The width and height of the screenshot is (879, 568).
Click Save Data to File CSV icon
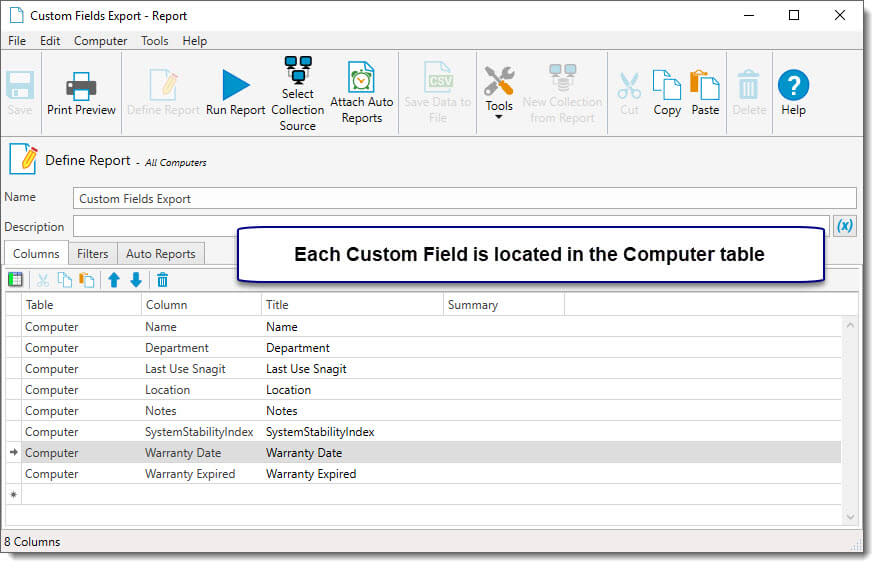point(438,93)
